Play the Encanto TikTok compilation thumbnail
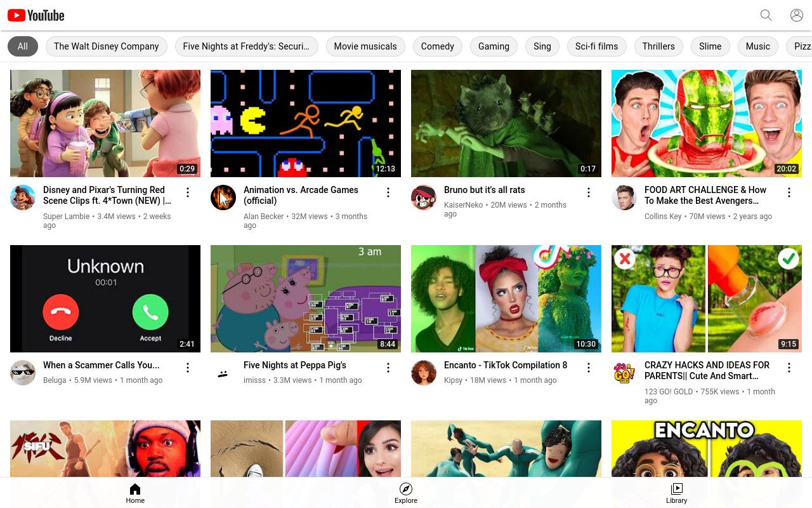Image resolution: width=812 pixels, height=508 pixels. (506, 298)
